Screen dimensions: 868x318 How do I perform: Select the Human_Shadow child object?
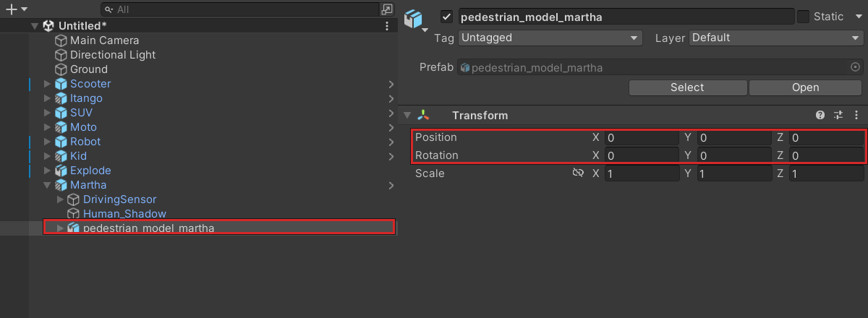click(124, 214)
